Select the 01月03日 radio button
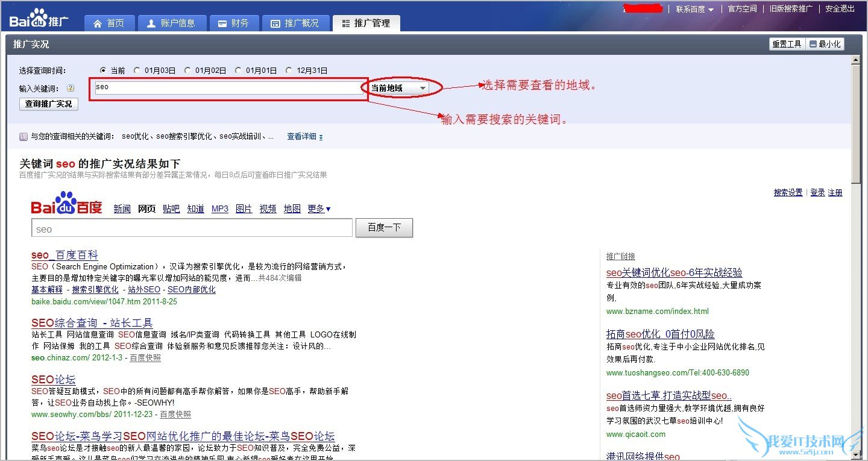 tap(137, 71)
